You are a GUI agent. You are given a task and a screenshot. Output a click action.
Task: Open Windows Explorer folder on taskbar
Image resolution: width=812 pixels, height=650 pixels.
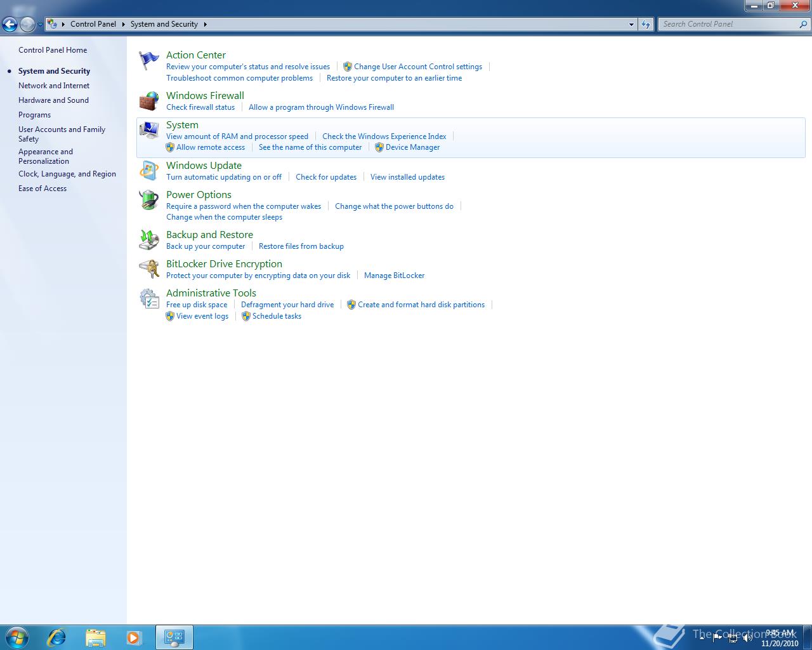(95, 637)
